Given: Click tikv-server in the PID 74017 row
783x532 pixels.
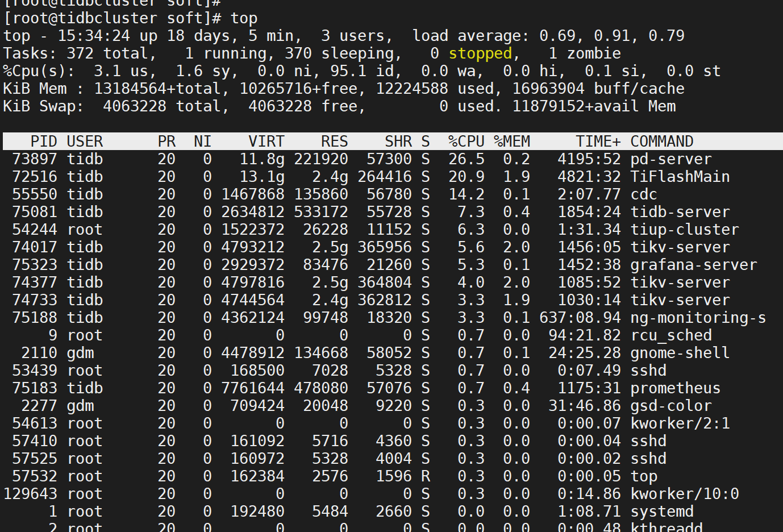Looking at the screenshot, I should pos(680,247).
